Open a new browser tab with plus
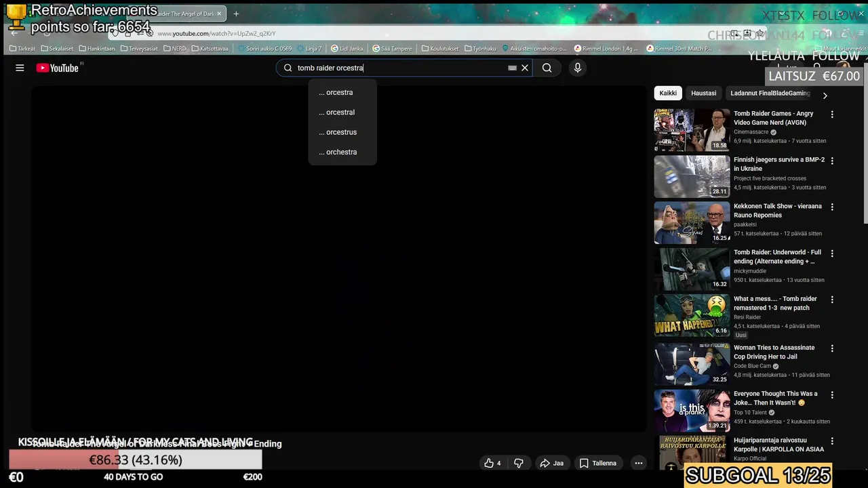This screenshot has width=868, height=488. point(236,14)
